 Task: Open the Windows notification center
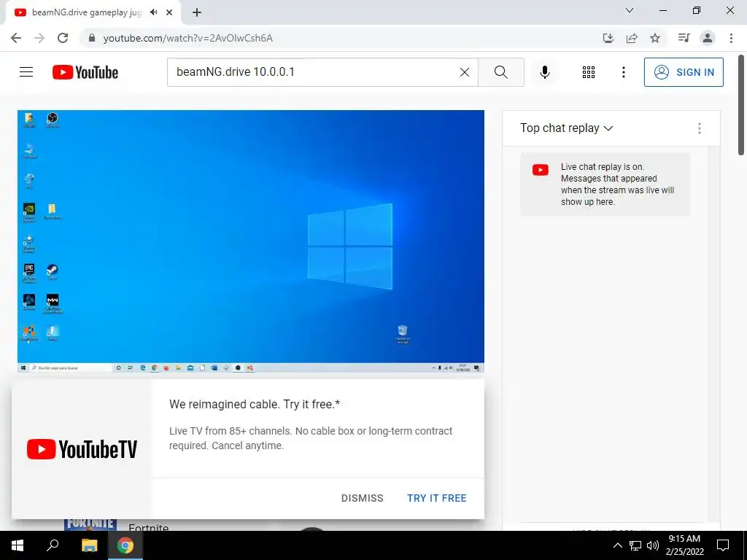pos(723,545)
